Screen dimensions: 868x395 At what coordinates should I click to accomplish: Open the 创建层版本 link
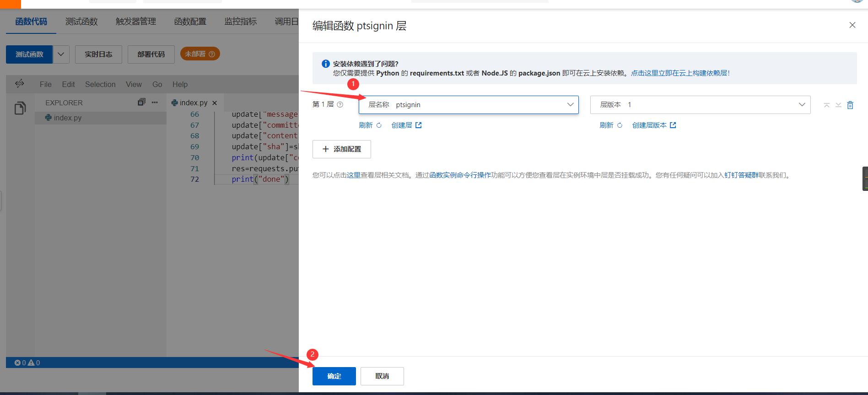click(654, 125)
